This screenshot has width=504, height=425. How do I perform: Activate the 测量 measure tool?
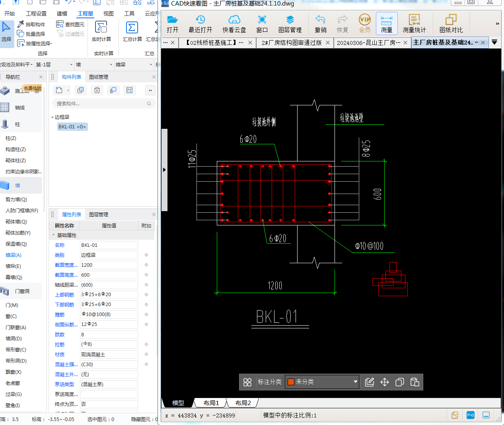click(387, 23)
